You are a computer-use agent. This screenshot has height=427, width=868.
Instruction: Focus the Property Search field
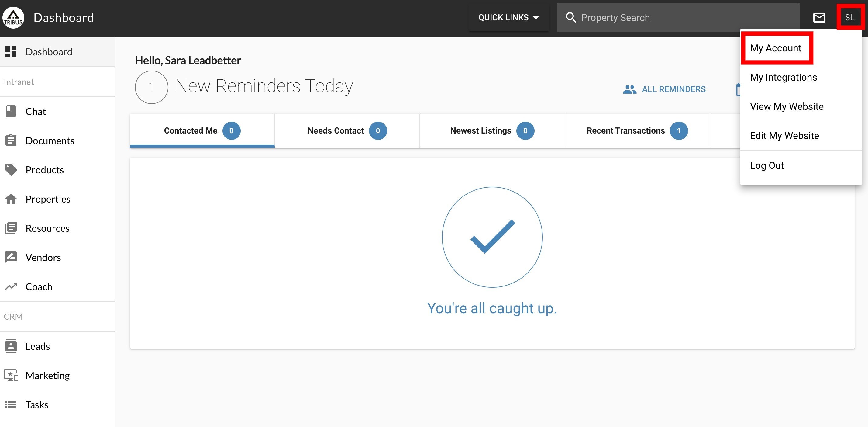[678, 18]
